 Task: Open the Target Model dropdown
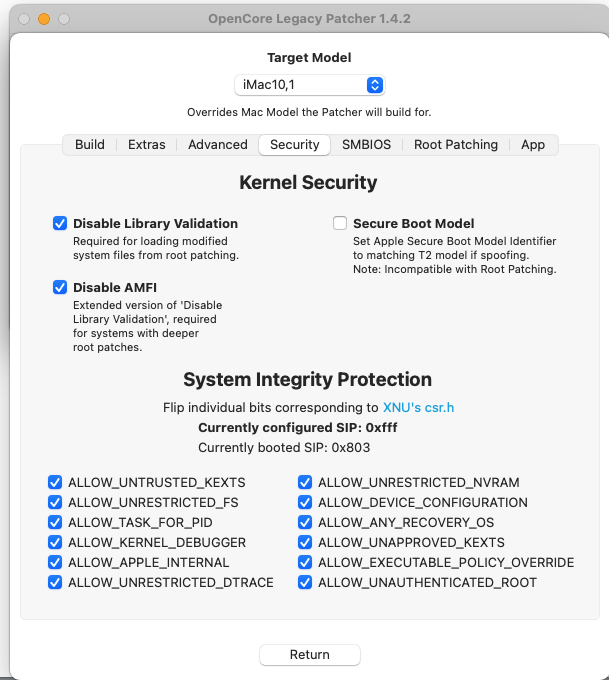click(310, 85)
